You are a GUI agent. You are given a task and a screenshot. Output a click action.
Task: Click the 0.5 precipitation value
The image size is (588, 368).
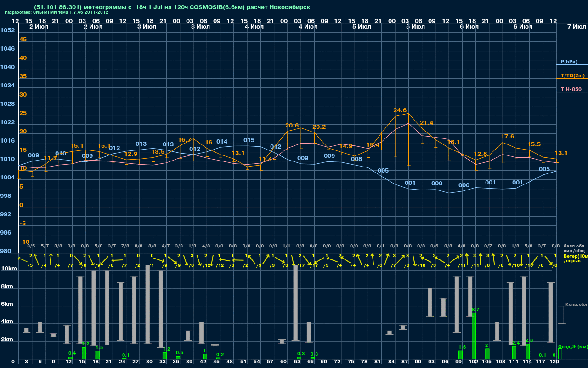pos(180,353)
